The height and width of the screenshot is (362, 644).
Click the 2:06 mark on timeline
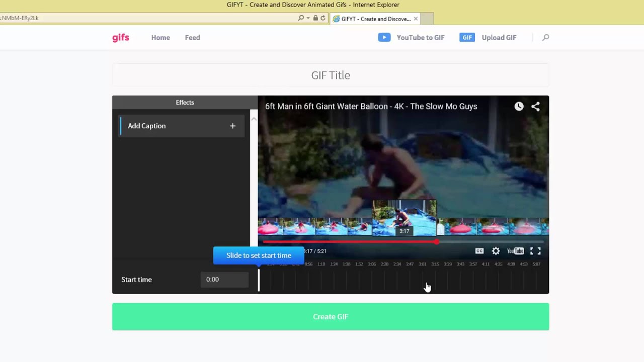coord(372,264)
